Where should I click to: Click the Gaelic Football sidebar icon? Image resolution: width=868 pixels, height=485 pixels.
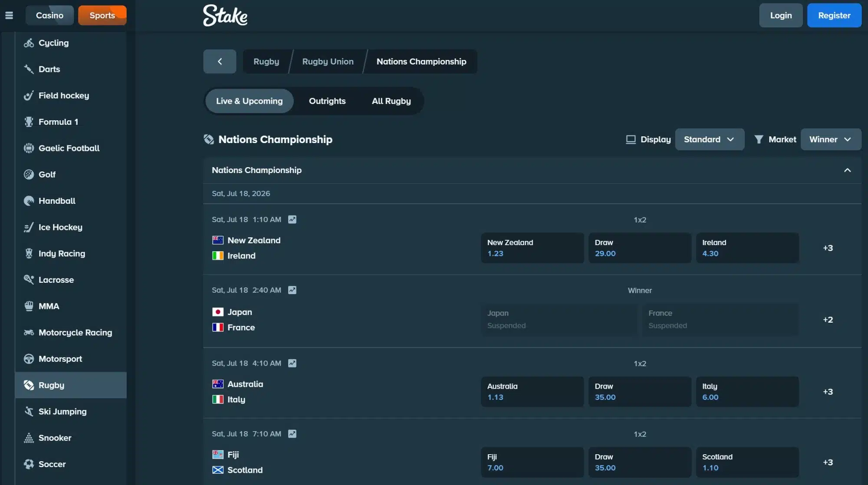pos(29,148)
